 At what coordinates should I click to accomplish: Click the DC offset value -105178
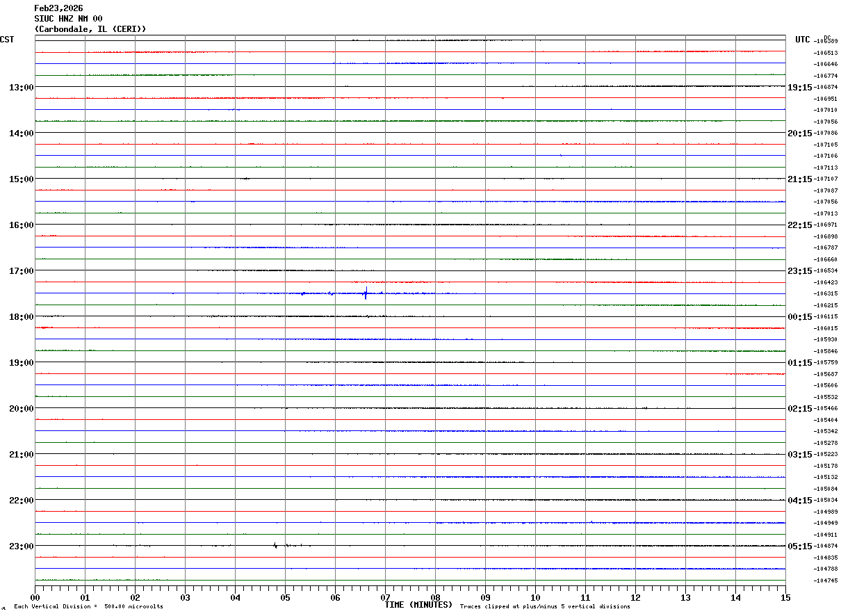click(825, 466)
